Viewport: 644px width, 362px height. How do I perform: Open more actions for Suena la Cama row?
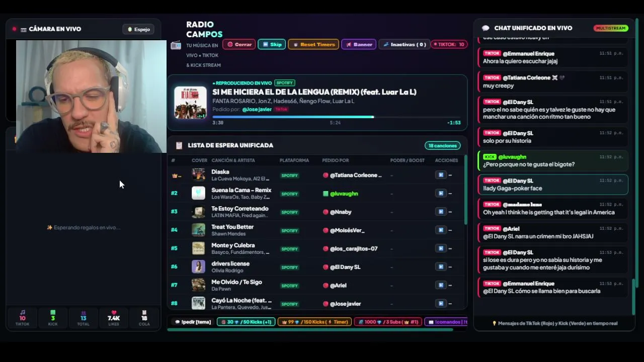click(450, 194)
